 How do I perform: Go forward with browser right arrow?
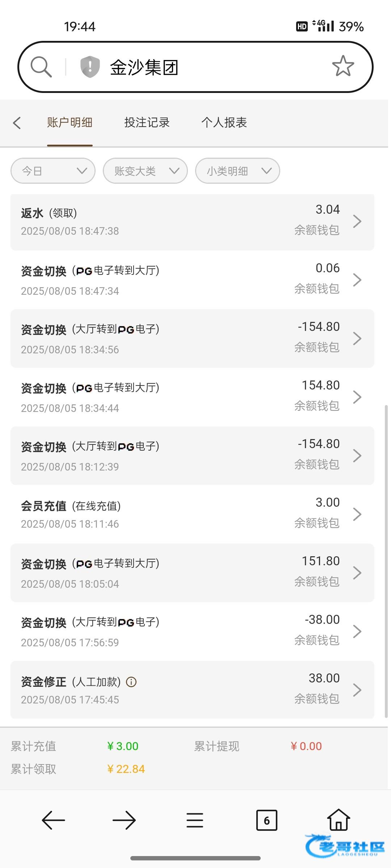pyautogui.click(x=124, y=820)
